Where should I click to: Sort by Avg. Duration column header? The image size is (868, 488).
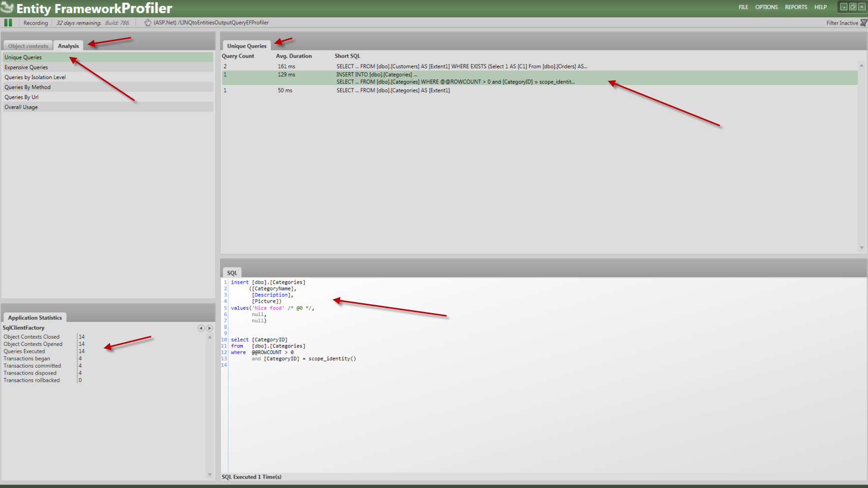(294, 56)
